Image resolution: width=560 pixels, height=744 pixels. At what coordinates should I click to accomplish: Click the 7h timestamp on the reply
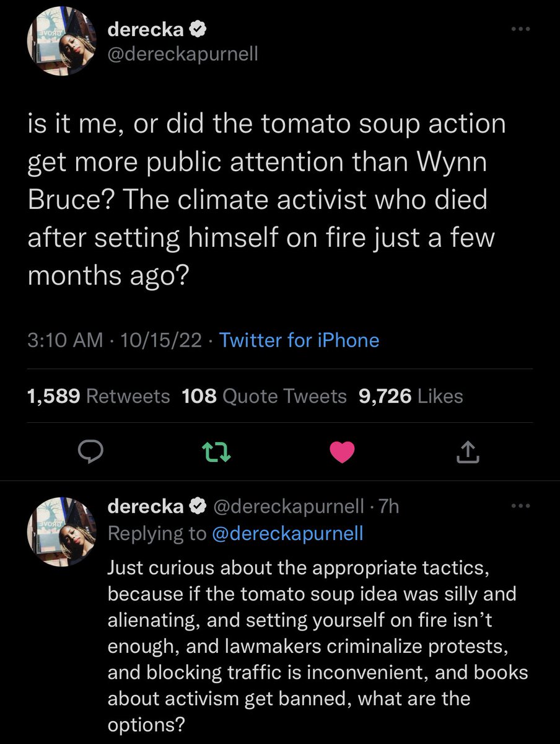click(x=388, y=507)
